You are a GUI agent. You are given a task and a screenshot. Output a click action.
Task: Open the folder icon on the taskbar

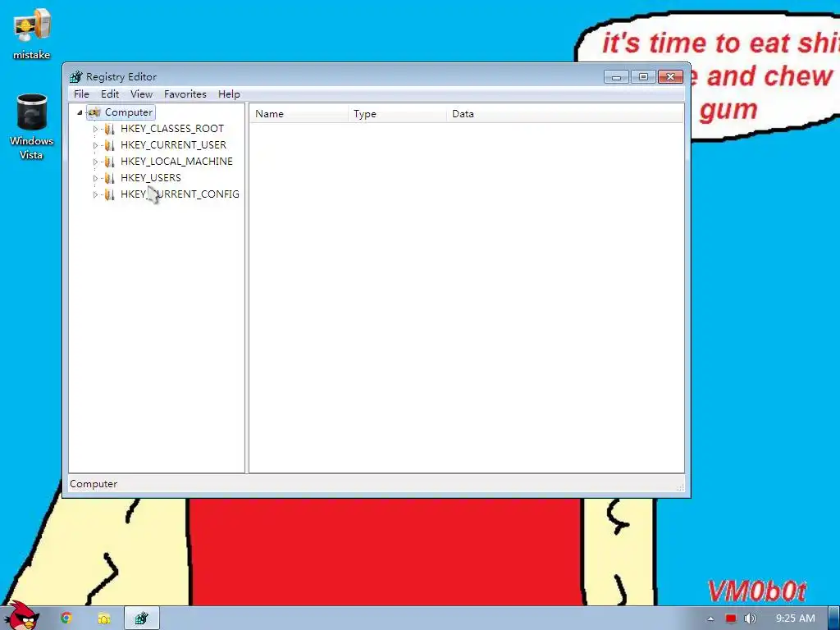tap(103, 619)
